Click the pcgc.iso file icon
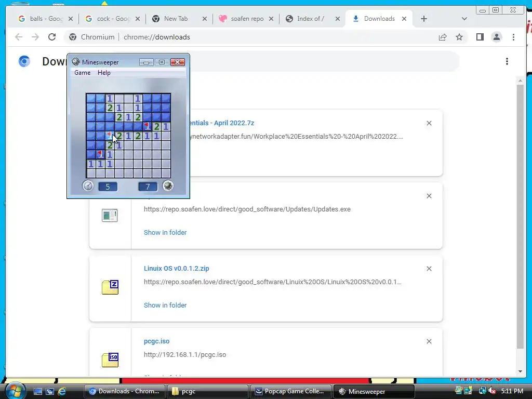Screen dimensions: 532x399 click(x=110, y=360)
